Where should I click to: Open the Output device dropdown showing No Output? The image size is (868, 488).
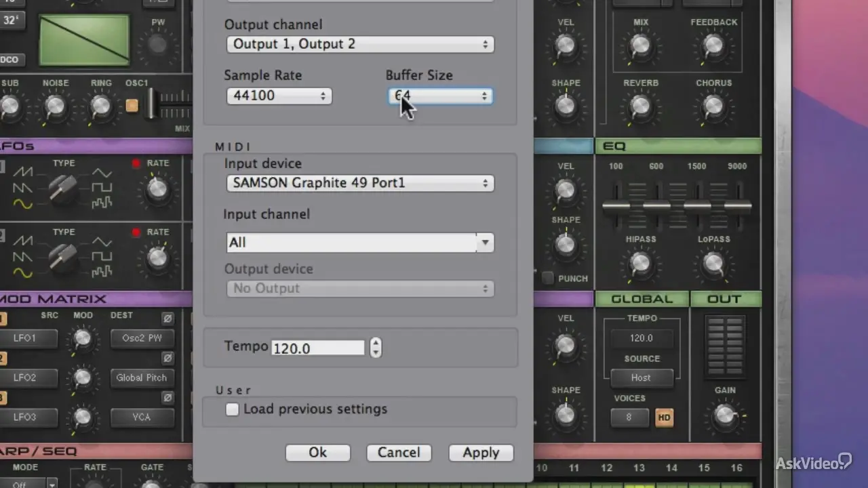tap(360, 289)
